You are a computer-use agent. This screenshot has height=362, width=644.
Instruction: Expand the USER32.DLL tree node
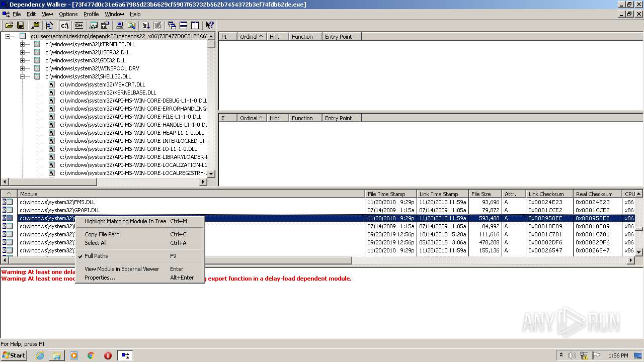[22, 52]
